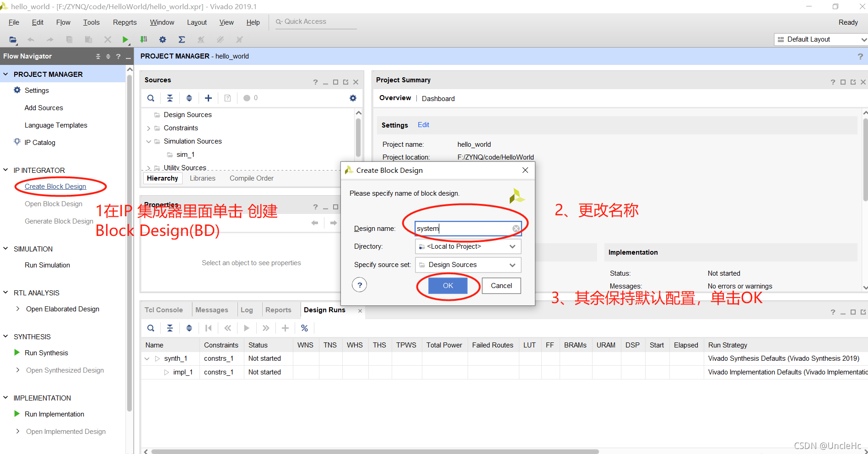Collapse all in Sources panel toolbar
Viewport: 868px width, 454px height.
coord(170,98)
